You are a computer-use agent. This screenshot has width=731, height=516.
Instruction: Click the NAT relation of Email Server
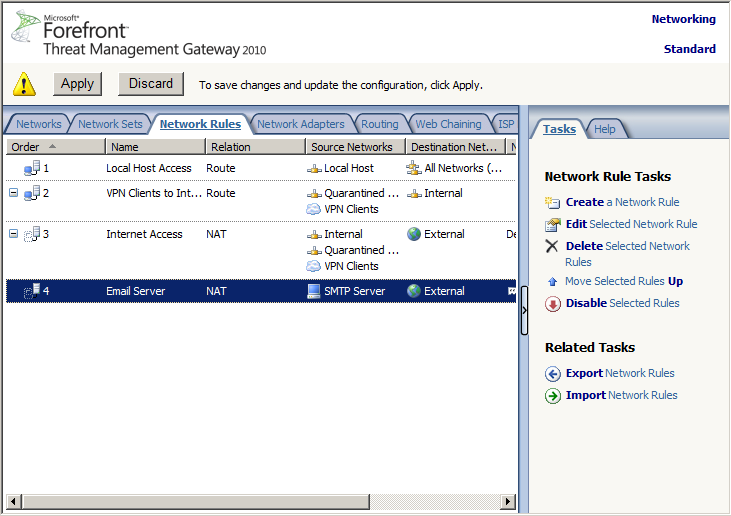click(216, 291)
